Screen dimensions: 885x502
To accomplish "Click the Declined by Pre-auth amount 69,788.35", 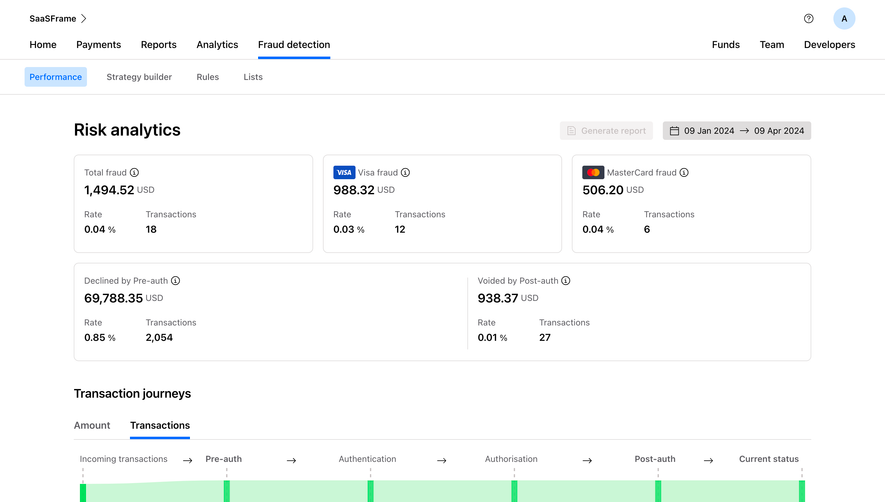I will [x=113, y=298].
